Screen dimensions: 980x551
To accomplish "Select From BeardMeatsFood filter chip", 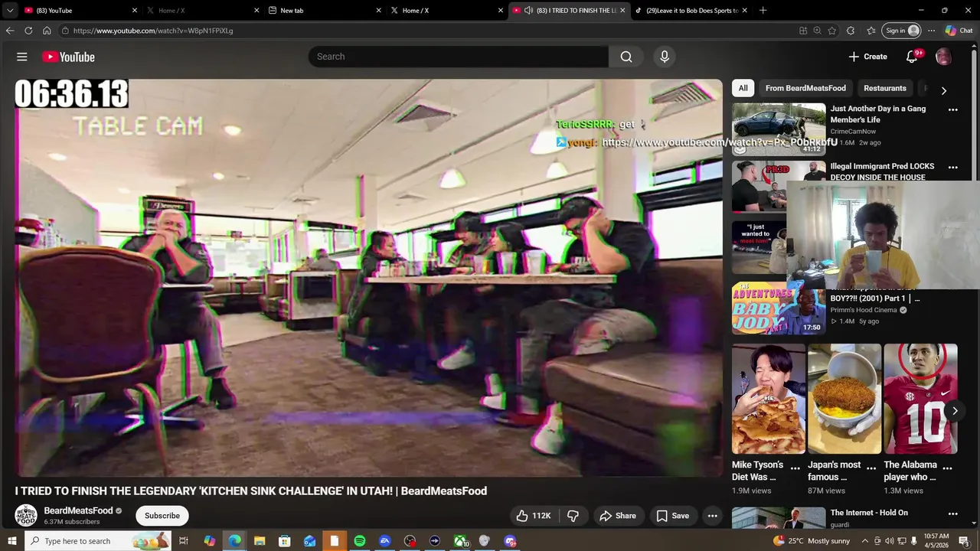I will pos(805,88).
